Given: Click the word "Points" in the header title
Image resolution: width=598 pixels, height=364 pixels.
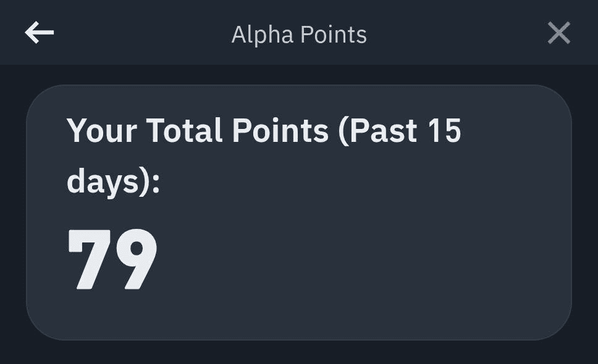Looking at the screenshot, I should (x=334, y=35).
